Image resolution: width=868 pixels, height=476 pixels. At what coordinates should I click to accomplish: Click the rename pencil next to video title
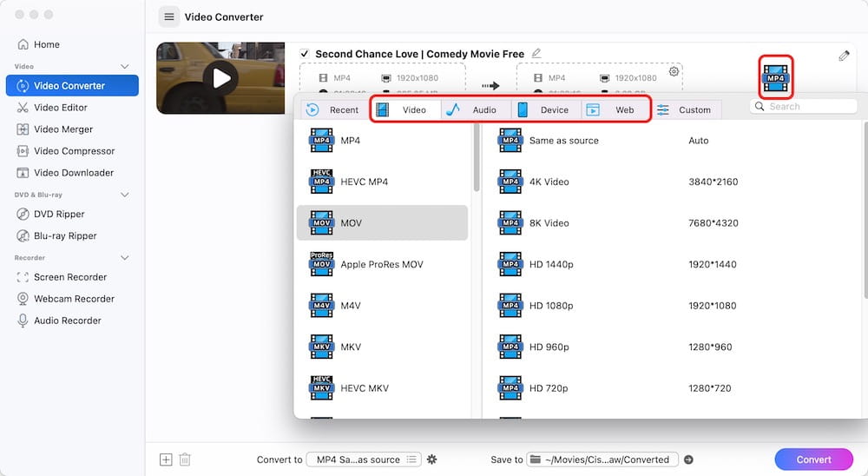(536, 53)
